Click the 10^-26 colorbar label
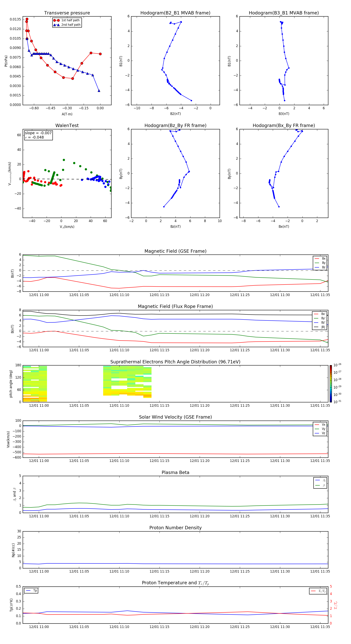 coord(337,365)
